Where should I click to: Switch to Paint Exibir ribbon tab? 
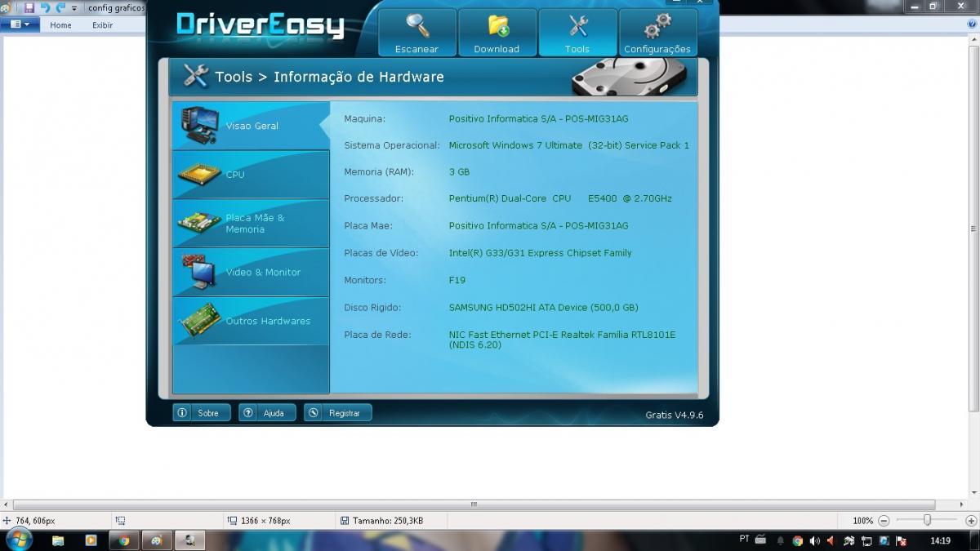[x=102, y=25]
